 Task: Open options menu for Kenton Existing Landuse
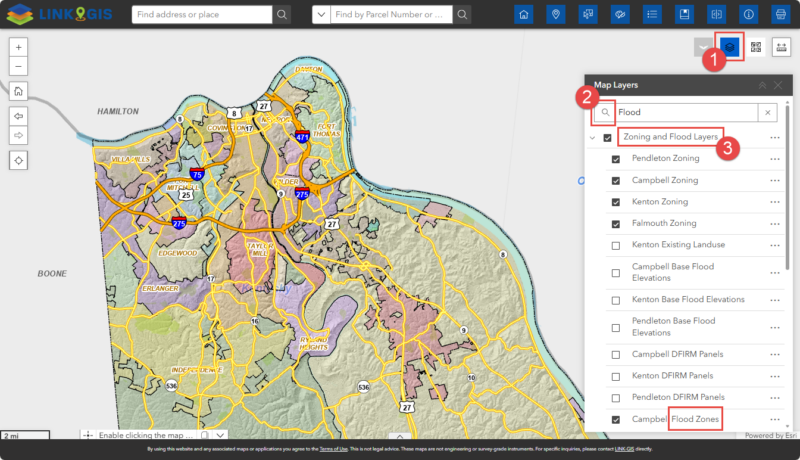point(775,245)
